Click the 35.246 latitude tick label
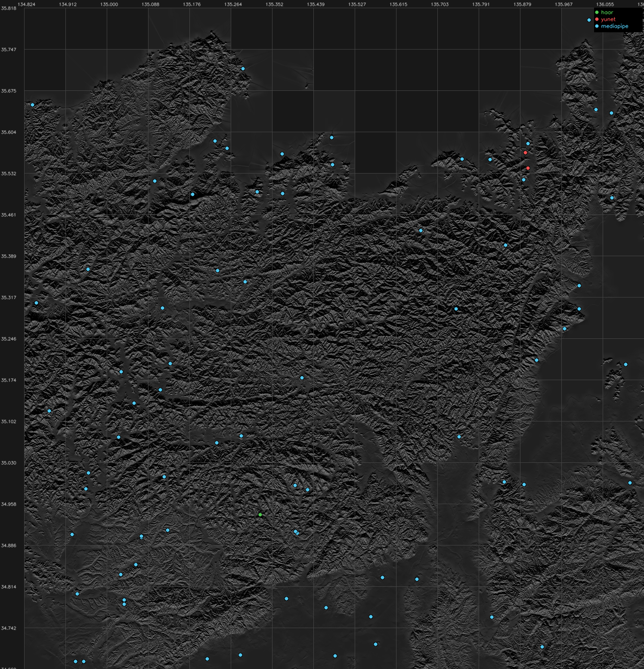 pos(9,339)
